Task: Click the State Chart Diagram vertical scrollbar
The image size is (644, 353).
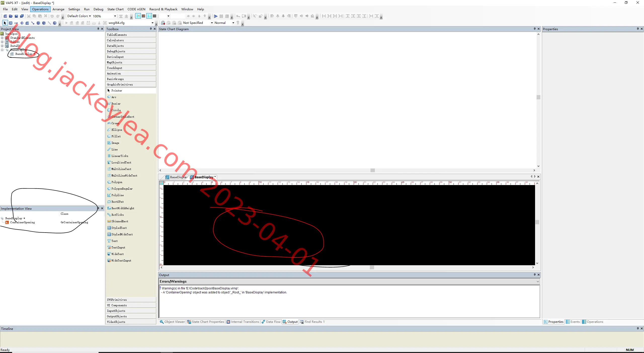Action: [538, 100]
